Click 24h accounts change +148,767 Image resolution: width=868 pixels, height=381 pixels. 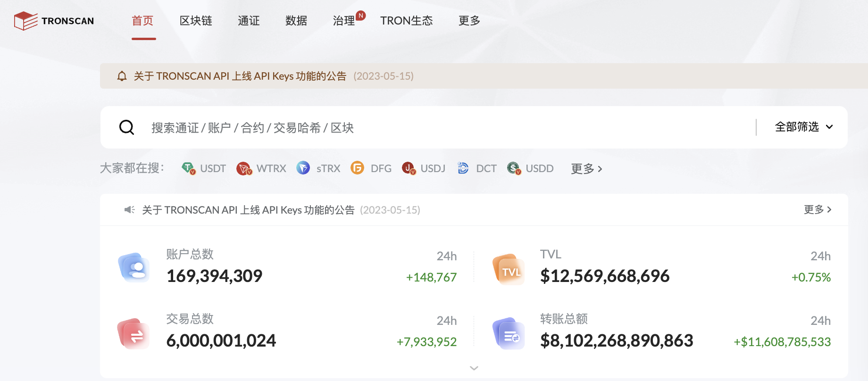pos(431,277)
